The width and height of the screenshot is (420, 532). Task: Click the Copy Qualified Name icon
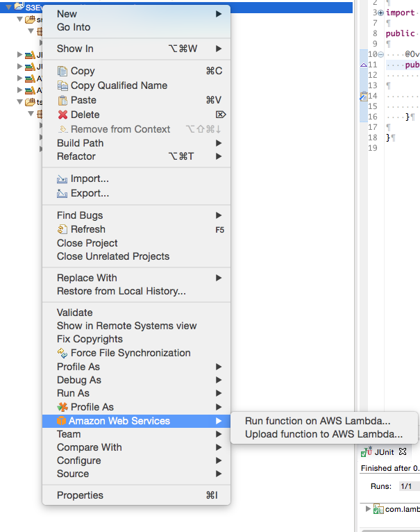62,85
